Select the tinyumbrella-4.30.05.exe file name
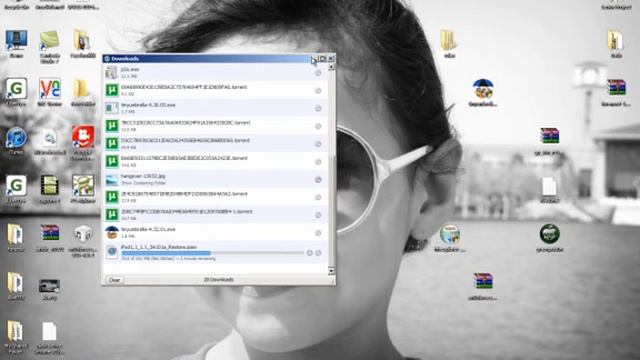 (148, 105)
